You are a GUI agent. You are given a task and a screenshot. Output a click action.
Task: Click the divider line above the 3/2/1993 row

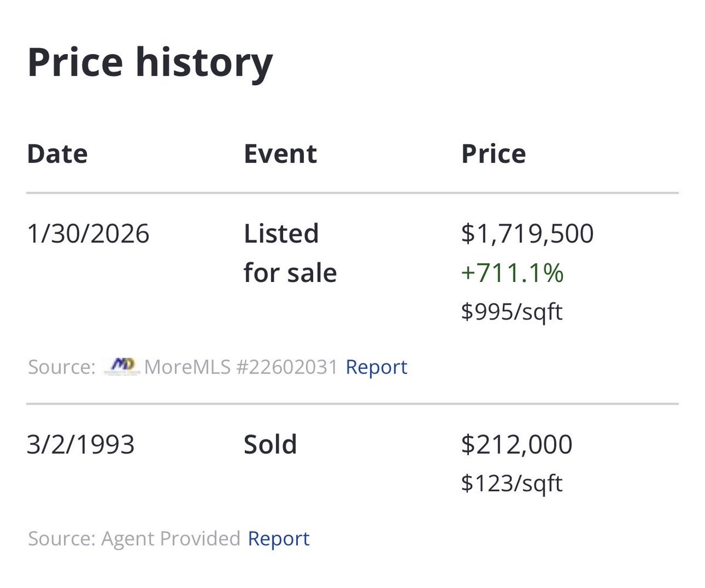pos(352,404)
